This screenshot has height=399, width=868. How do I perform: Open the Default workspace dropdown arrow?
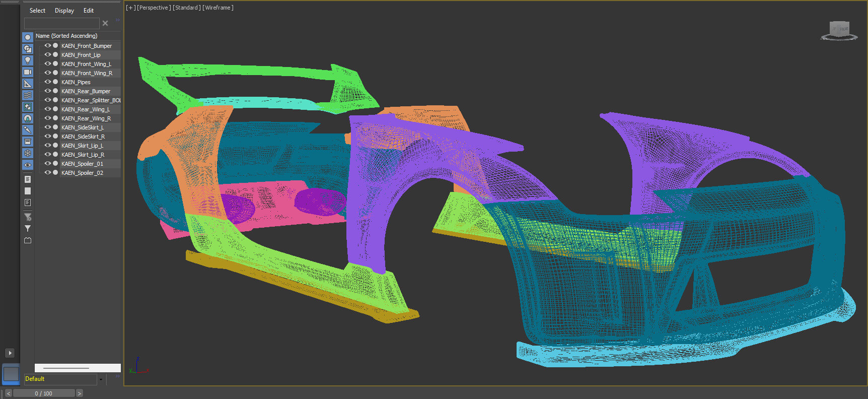pos(101,379)
